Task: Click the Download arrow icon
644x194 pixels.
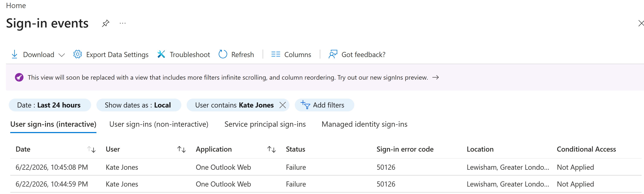Action: coord(15,55)
